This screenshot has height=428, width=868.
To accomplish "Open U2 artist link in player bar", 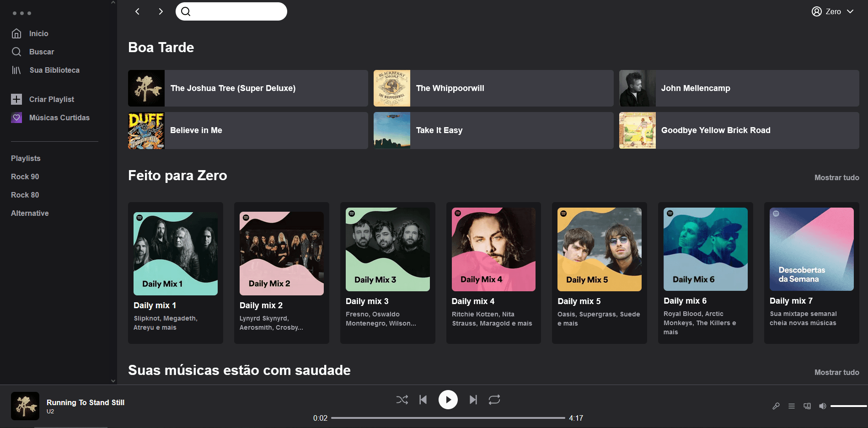I will [50, 412].
